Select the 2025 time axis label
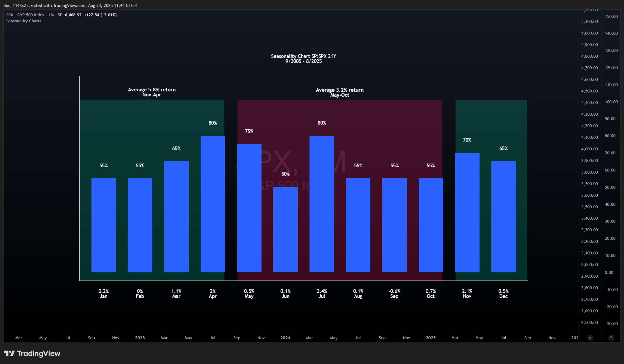This screenshot has width=624, height=364. [430, 338]
